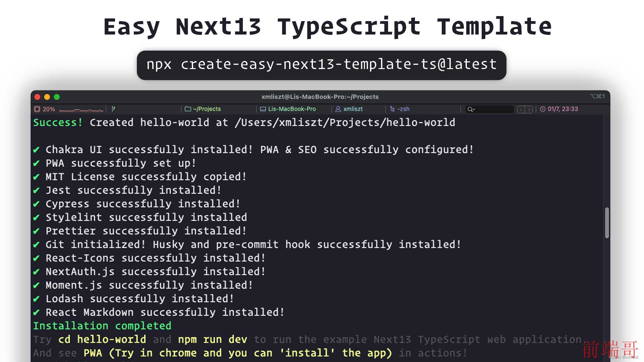The height and width of the screenshot is (362, 644).
Task: Click the git branch icon in status bar
Action: tap(113, 109)
